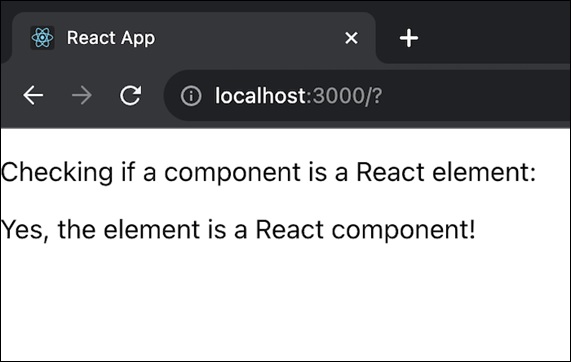Go back with the left arrow
Image resolution: width=571 pixels, height=362 pixels.
[x=33, y=95]
